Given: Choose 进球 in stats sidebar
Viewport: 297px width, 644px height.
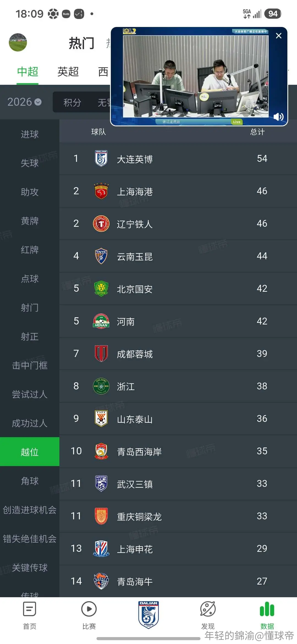Looking at the screenshot, I should point(30,134).
